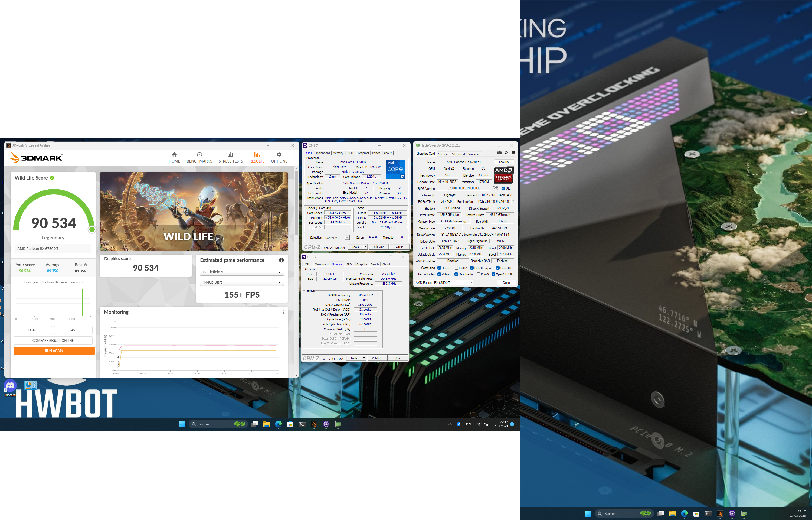
Task: Toggle the DirectML checkbox in GPU-Z
Action: click(497, 268)
